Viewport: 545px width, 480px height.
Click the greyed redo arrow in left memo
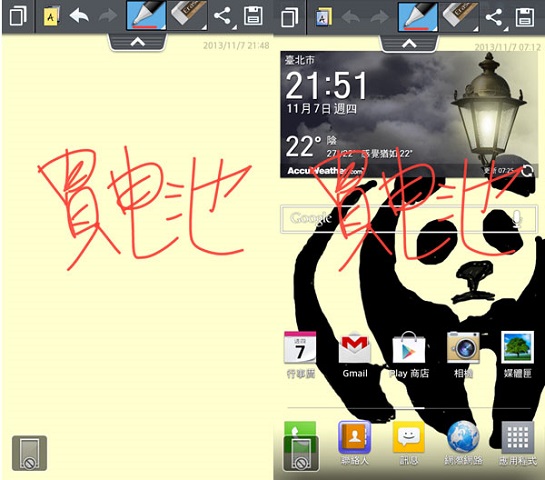pyautogui.click(x=108, y=16)
